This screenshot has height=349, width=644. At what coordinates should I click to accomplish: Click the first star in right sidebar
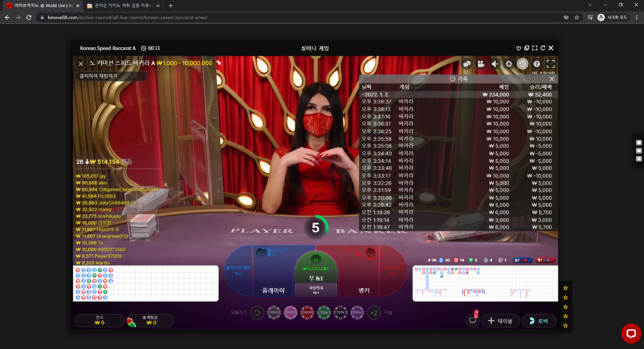coord(565,288)
